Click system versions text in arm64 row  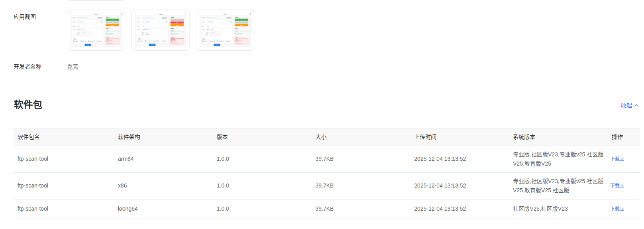pyautogui.click(x=558, y=159)
